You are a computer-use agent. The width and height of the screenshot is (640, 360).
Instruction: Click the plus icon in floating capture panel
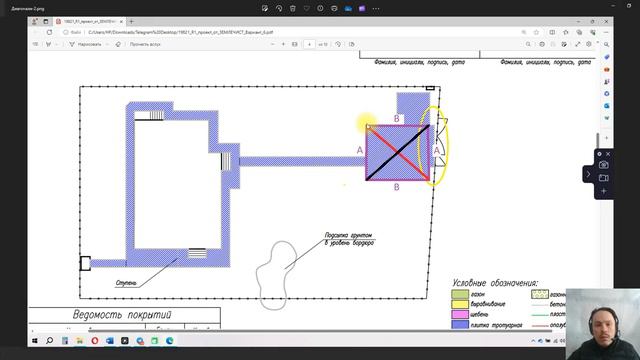pyautogui.click(x=604, y=191)
